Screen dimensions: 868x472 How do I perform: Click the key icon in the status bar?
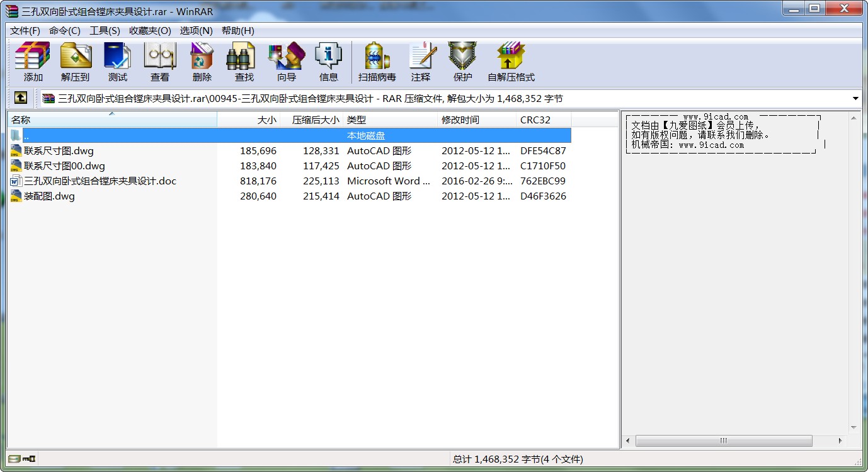[x=30, y=459]
